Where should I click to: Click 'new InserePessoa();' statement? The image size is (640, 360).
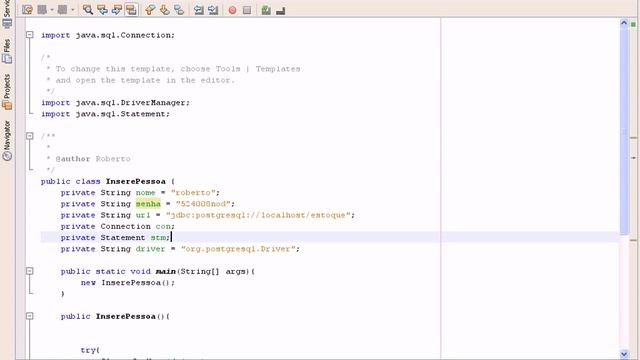click(128, 282)
